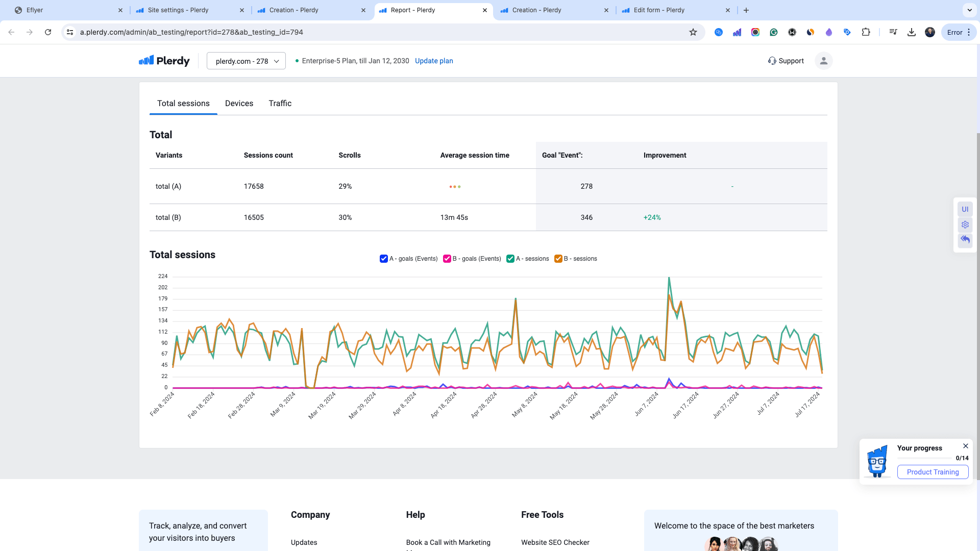Click the settings gear icon on right sidebar
980x551 pixels.
(965, 224)
